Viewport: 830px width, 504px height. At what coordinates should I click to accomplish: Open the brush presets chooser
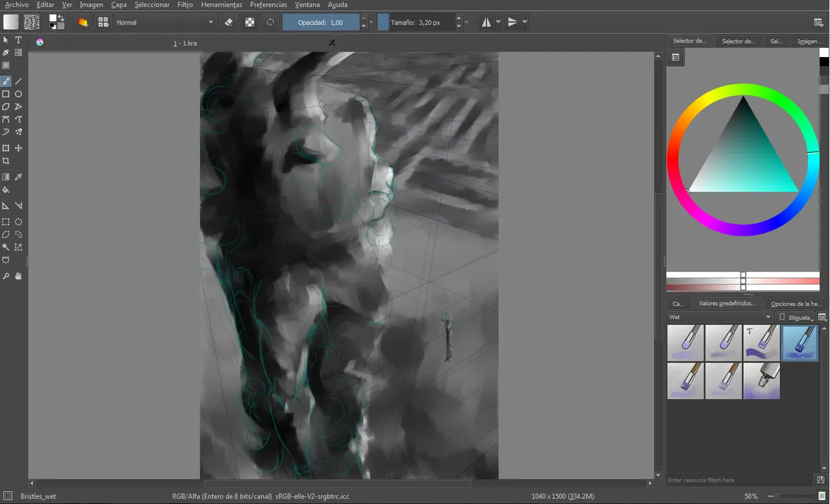(103, 22)
